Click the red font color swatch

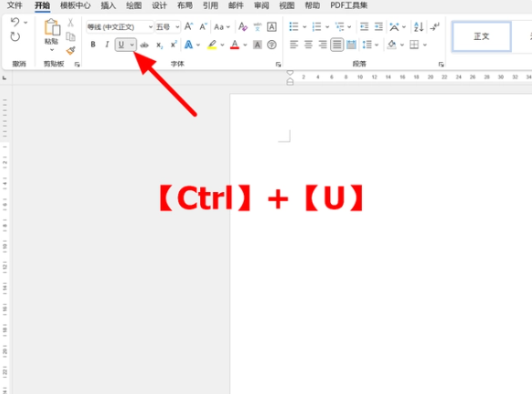click(235, 45)
